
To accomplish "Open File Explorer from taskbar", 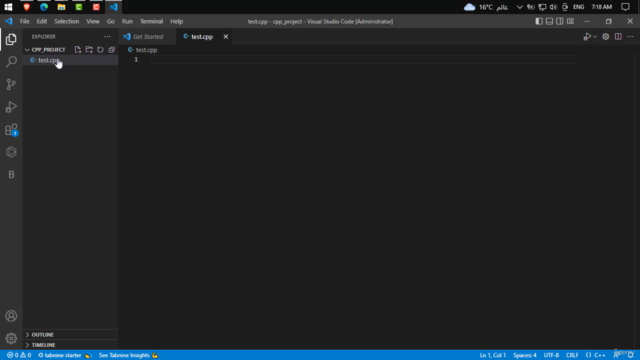I will coord(61,7).
